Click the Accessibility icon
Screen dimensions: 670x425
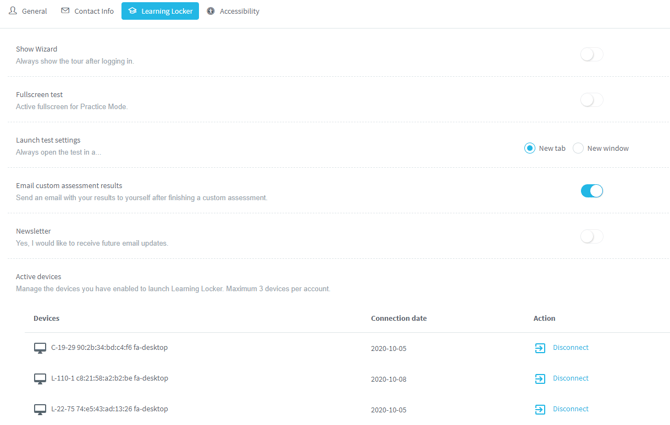[x=211, y=11]
